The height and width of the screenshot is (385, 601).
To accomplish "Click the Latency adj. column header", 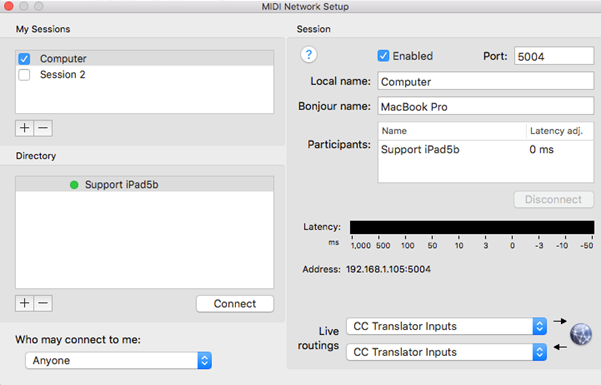I will (x=560, y=131).
